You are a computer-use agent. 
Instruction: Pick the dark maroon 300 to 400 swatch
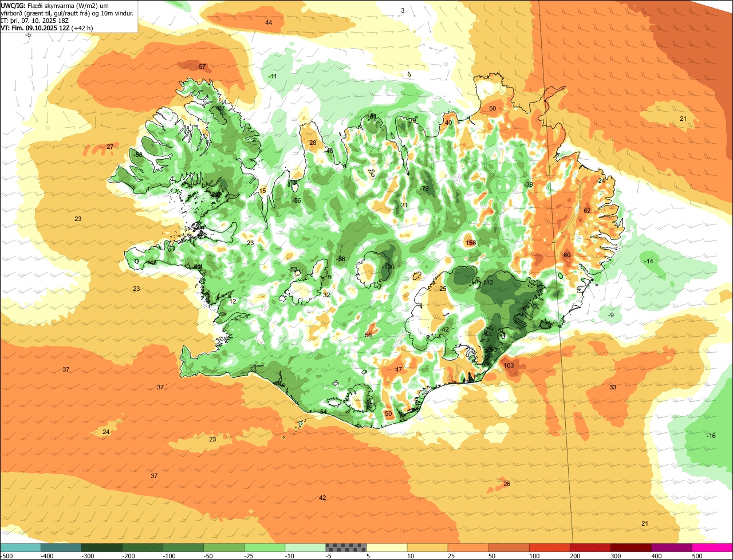(630, 547)
